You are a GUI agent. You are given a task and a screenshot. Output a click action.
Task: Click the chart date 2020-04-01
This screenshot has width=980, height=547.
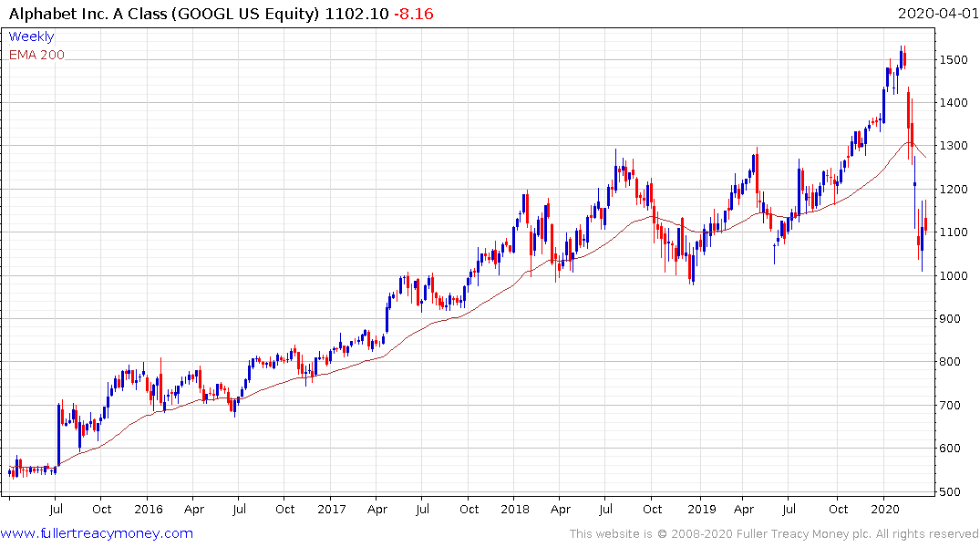pyautogui.click(x=938, y=13)
